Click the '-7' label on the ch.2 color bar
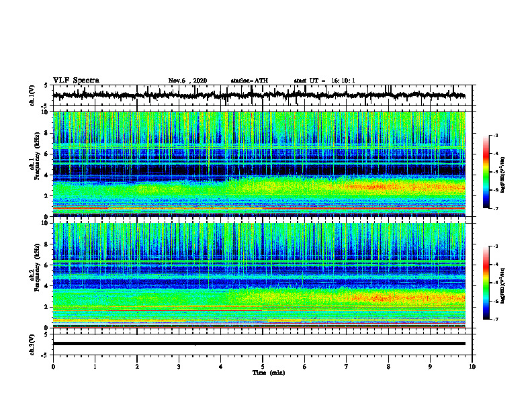This screenshot has height=411, width=532. point(496,319)
